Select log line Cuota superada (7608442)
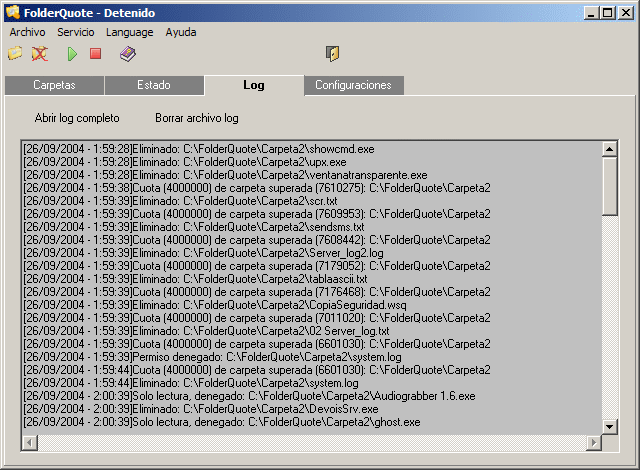 click(257, 240)
